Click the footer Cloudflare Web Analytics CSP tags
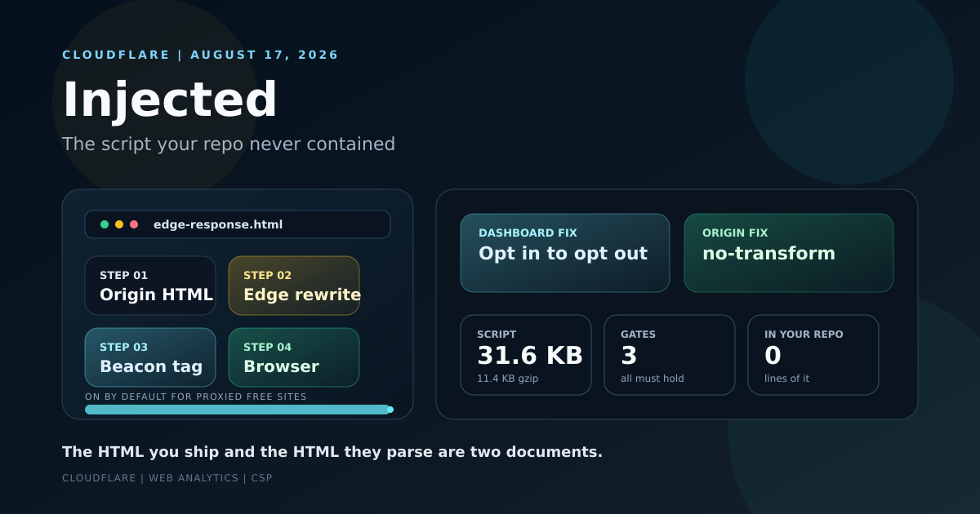980x514 pixels. 167,478
